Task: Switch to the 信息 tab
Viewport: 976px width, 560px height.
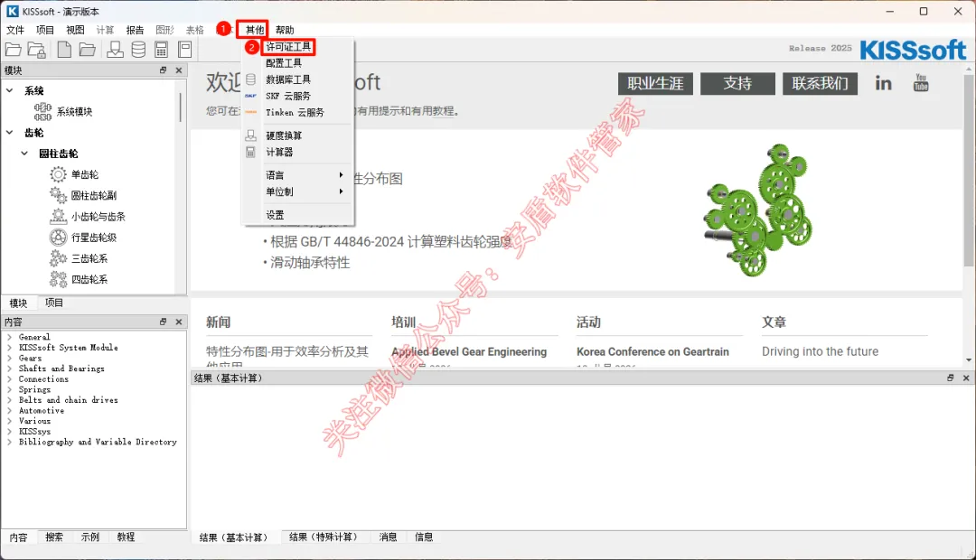Action: (424, 537)
